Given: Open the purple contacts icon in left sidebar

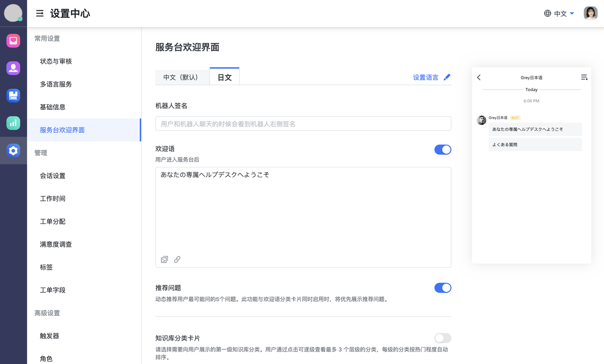Looking at the screenshot, I should (x=13, y=68).
